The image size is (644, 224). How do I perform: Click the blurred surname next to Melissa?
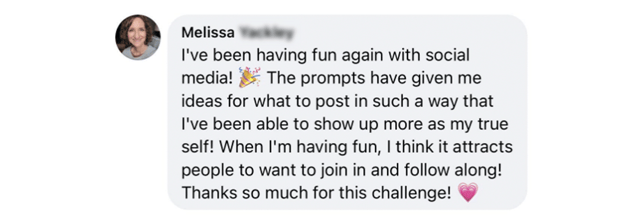click(266, 33)
